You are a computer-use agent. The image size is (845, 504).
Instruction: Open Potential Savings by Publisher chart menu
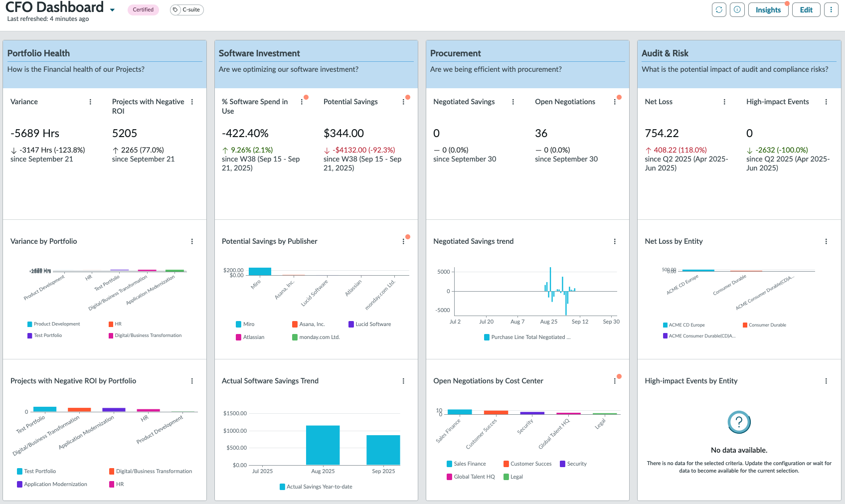(x=403, y=241)
